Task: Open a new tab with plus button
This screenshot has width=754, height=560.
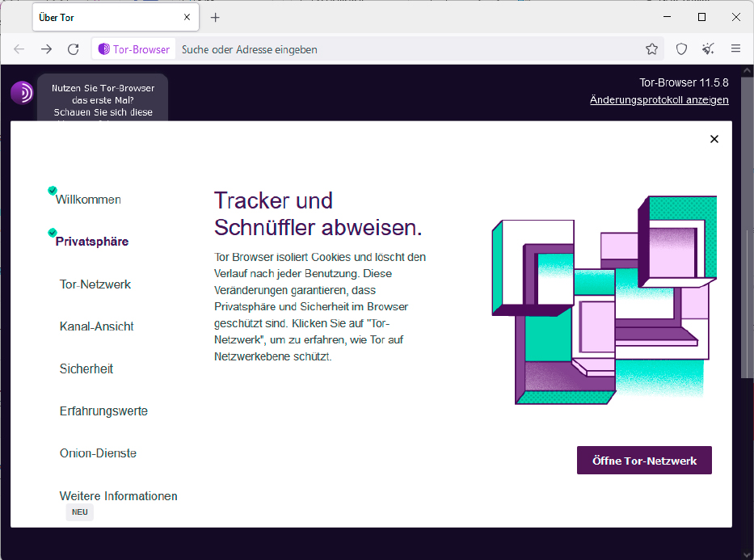Action: (x=216, y=18)
